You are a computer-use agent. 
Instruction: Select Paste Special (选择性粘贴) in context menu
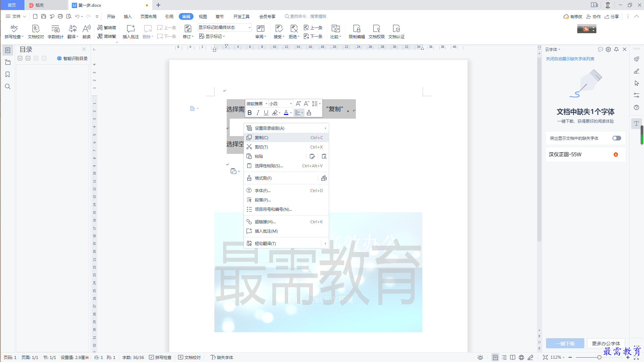tap(286, 166)
